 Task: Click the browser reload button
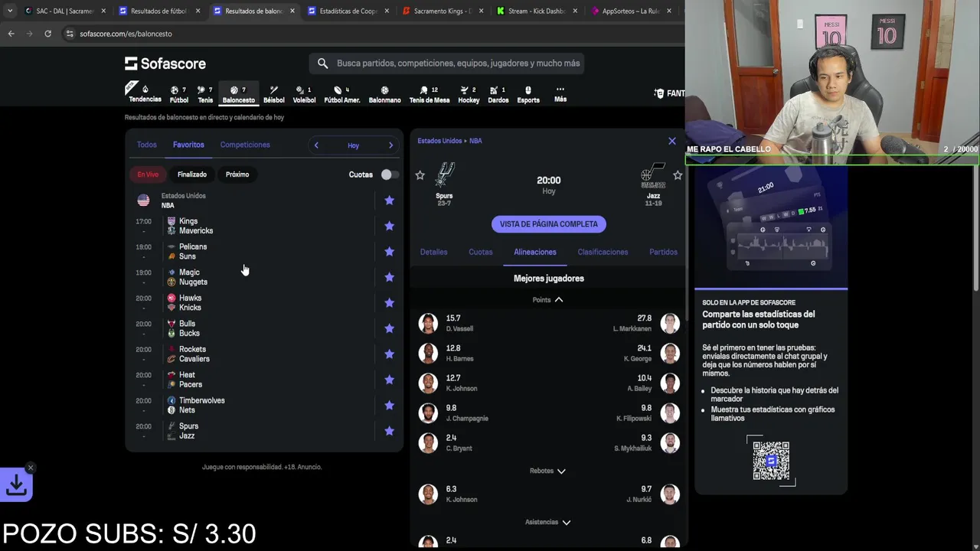click(x=47, y=34)
